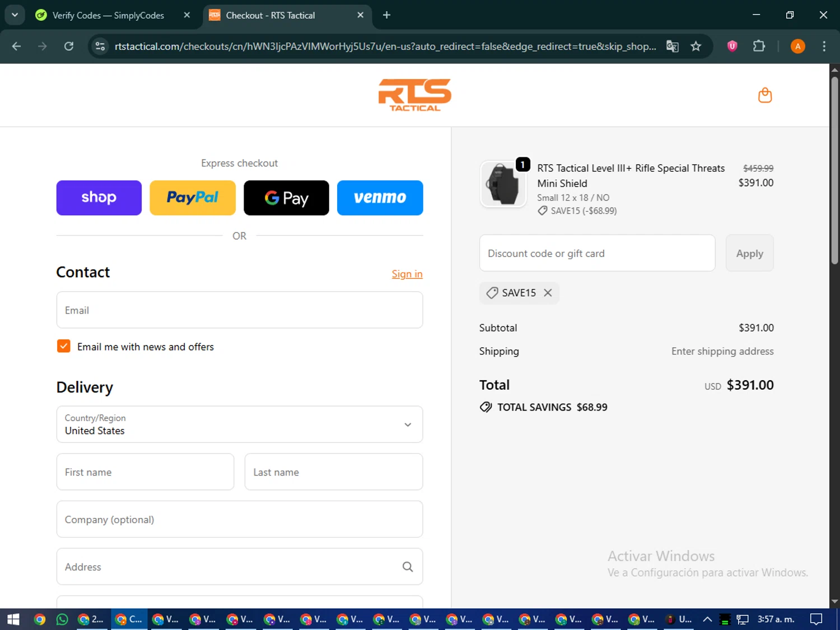Open the network icon in system tray
This screenshot has height=630, width=840.
tap(743, 619)
